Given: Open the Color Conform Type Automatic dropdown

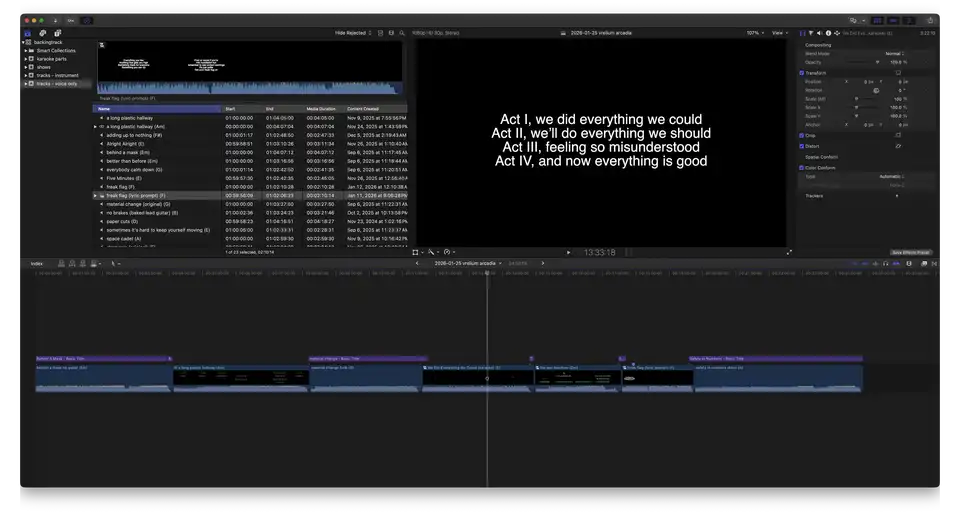Looking at the screenshot, I should tap(891, 176).
